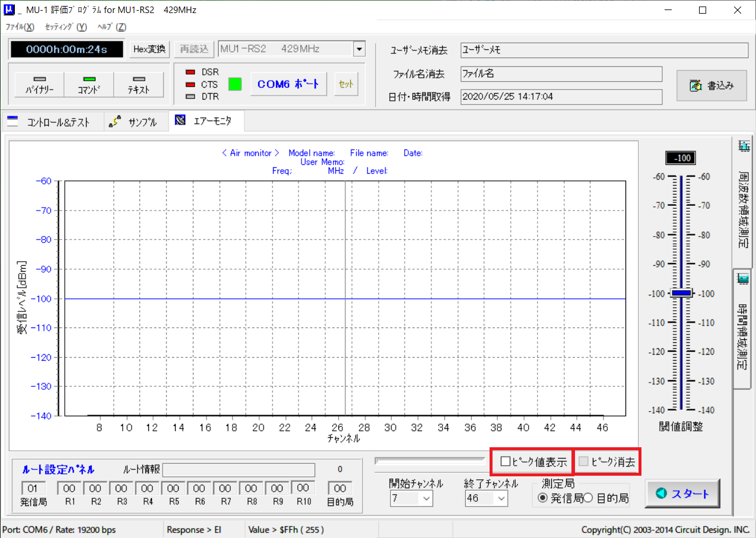
Task: Click the R1 route field
Action: point(70,488)
